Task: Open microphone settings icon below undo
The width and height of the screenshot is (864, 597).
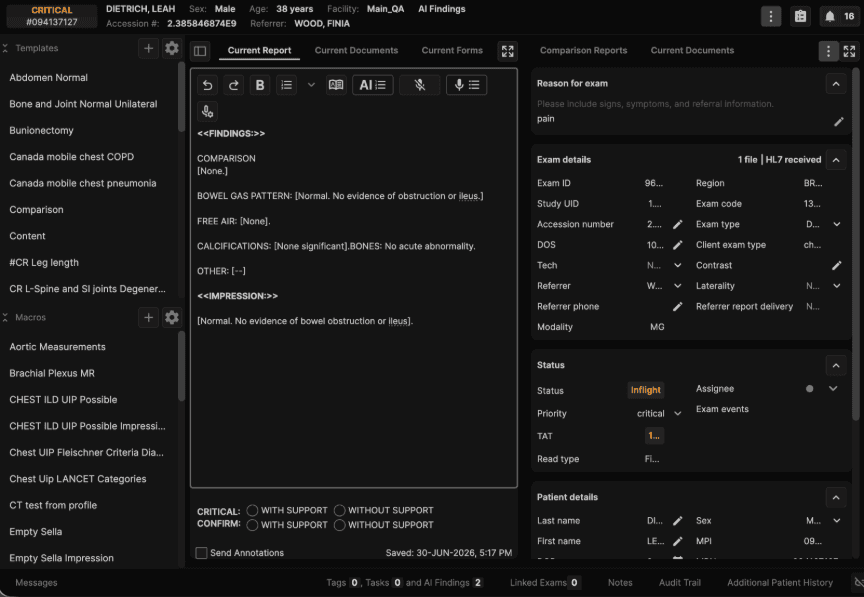Action: tap(207, 111)
